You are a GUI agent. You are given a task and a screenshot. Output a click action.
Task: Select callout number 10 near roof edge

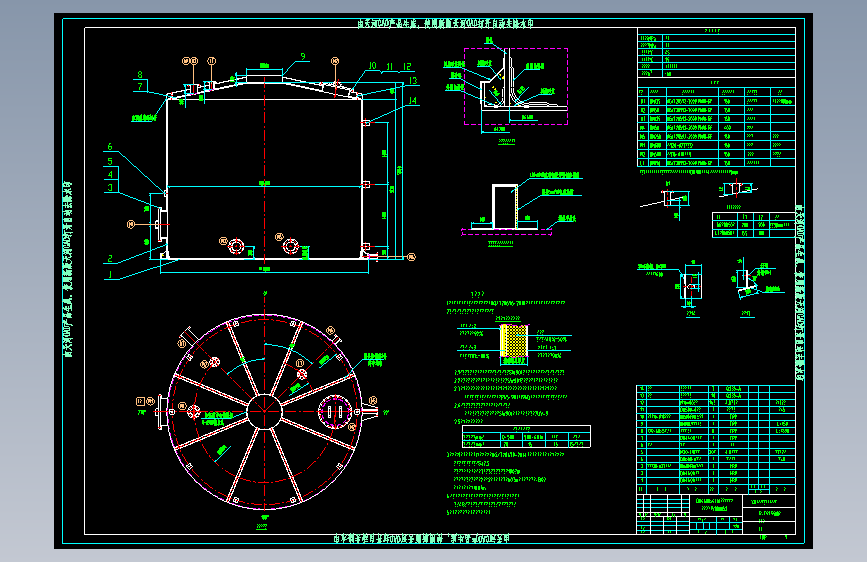coord(372,66)
